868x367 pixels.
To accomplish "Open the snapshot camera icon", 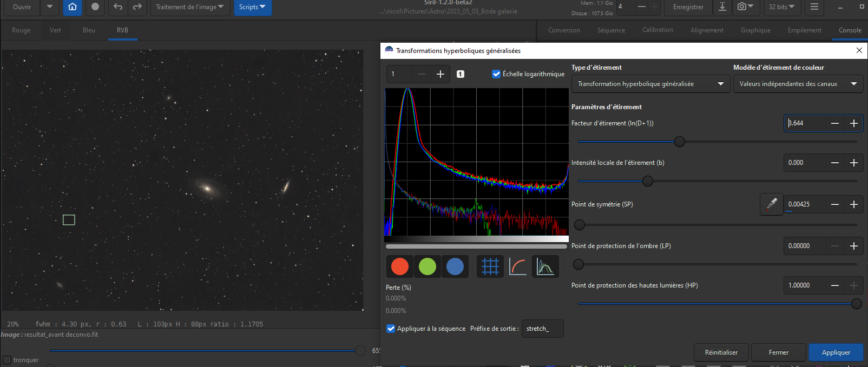I will point(745,7).
